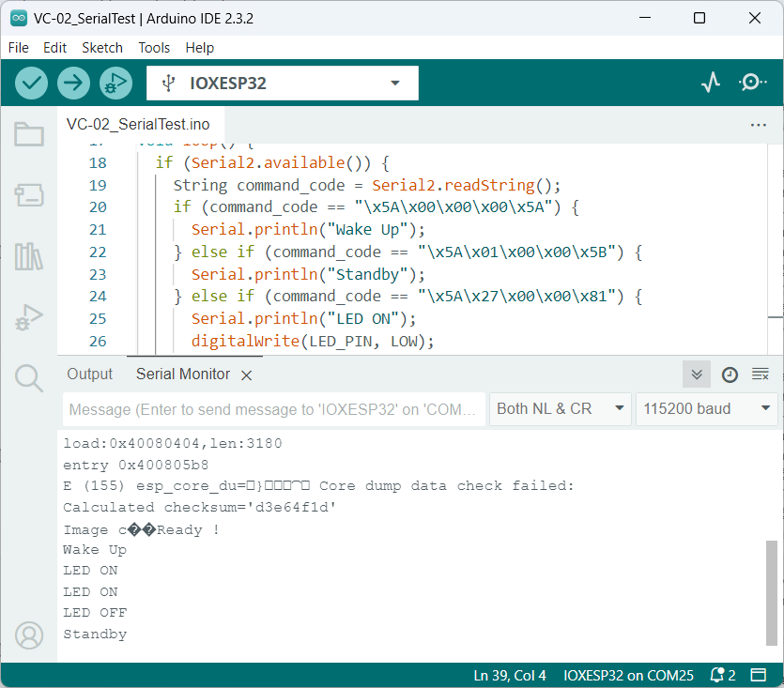Click the "Standby" serial output line
This screenshot has height=688, width=784.
point(95,634)
